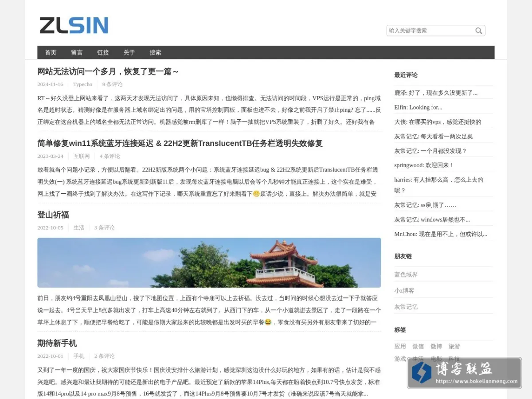Open 灰常记忆 comment ssl到期了
This screenshot has width=532, height=399.
coord(425,205)
